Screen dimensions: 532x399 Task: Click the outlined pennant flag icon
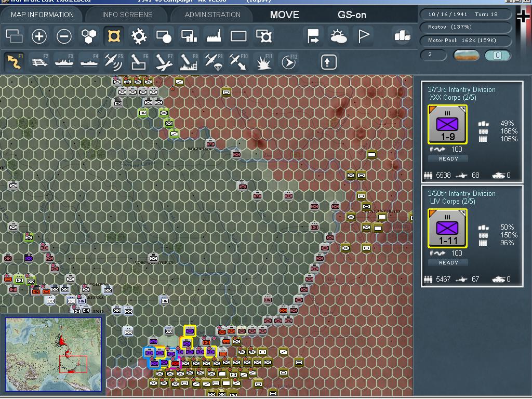[x=363, y=36]
